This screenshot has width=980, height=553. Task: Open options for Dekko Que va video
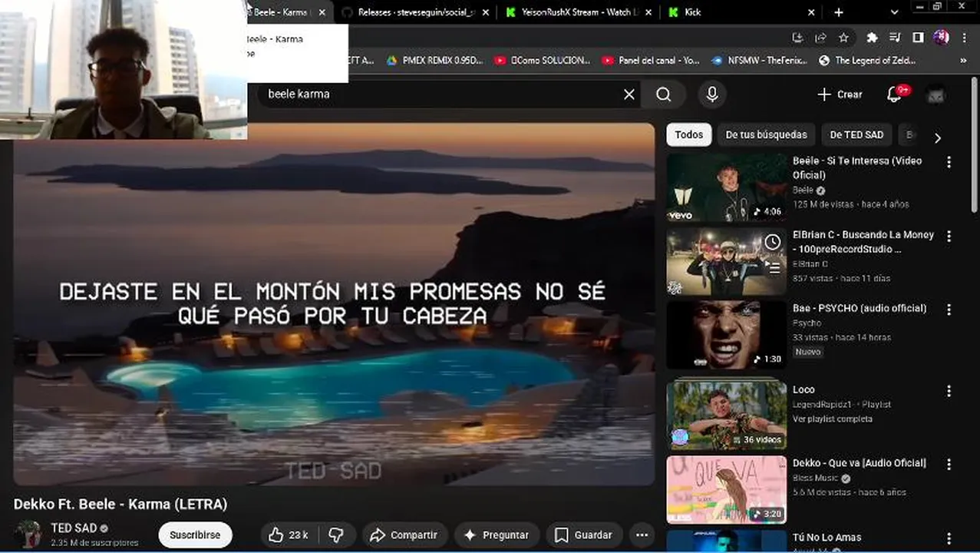click(949, 464)
